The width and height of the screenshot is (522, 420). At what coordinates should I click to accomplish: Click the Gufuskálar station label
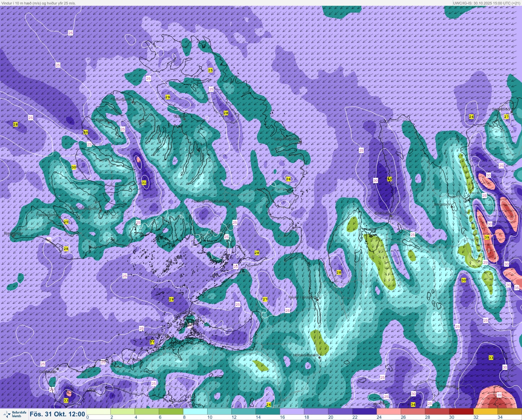pyautogui.click(x=48, y=372)
